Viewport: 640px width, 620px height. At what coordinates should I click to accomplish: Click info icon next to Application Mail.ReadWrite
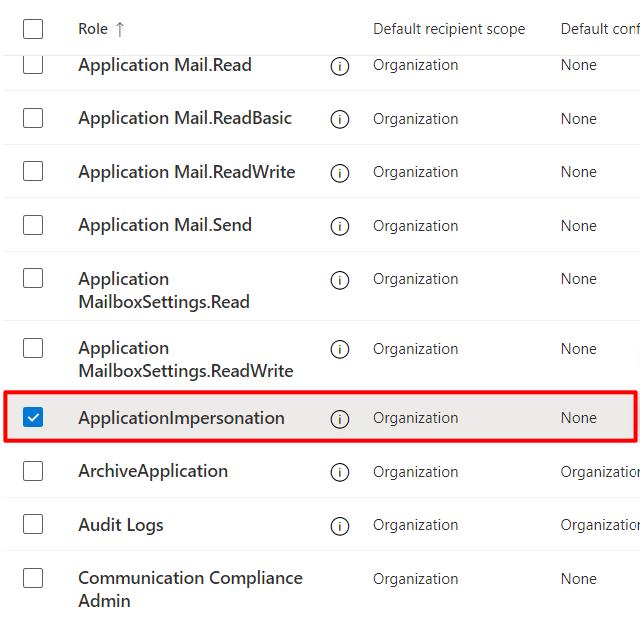340,173
